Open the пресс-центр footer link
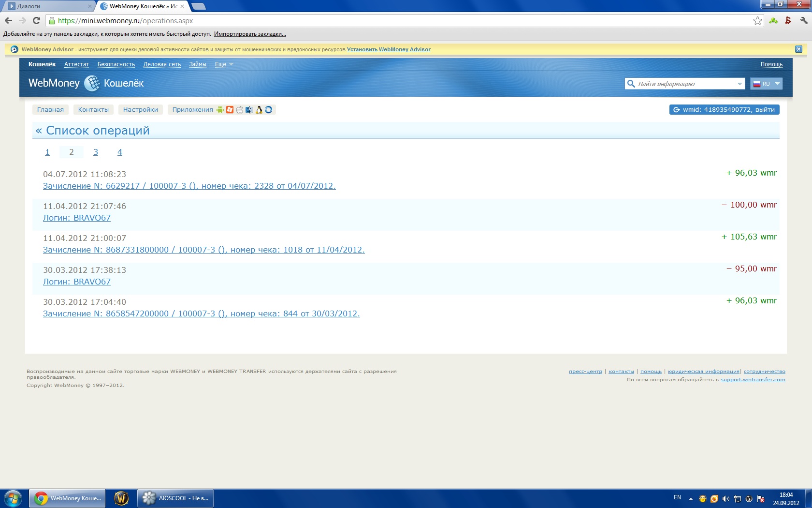 click(x=585, y=372)
